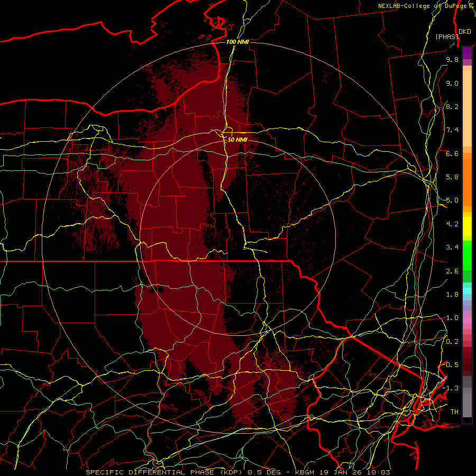Click the 9.0 value on color scale
Image resolution: width=476 pixels, height=476 pixels.
point(452,83)
